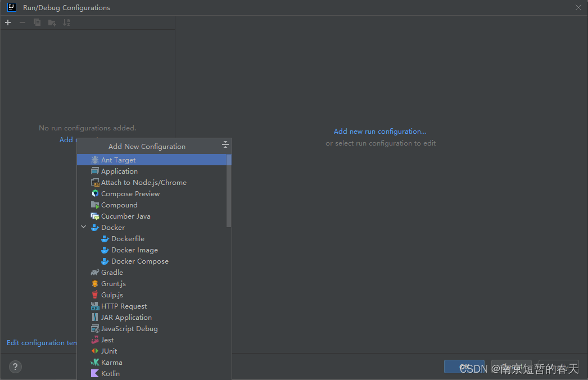Select Cucumber Java configuration type

pyautogui.click(x=154, y=216)
